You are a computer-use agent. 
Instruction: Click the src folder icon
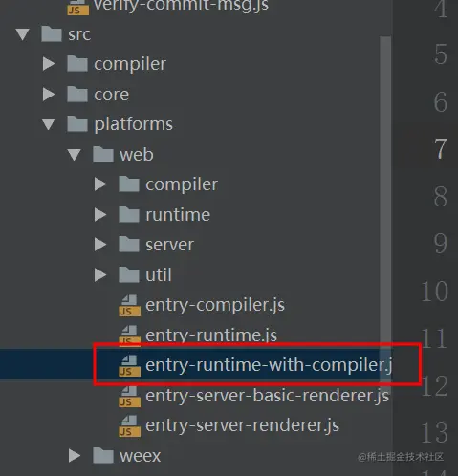coord(52,33)
